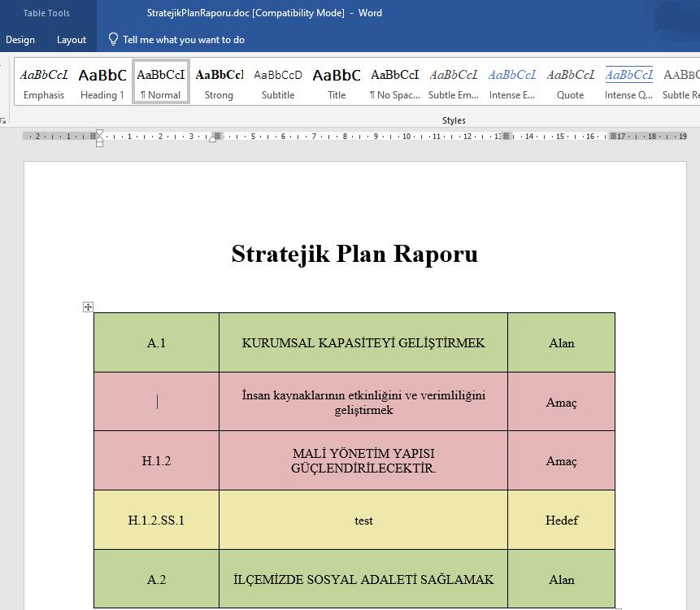This screenshot has width=700, height=610.
Task: Apply the Quote style
Action: [x=571, y=82]
